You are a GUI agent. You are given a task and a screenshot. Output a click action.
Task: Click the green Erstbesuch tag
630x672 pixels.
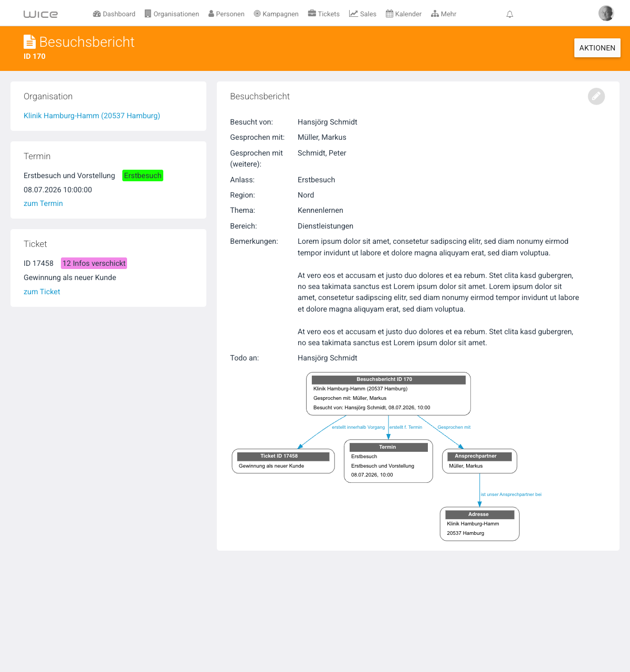pos(143,175)
